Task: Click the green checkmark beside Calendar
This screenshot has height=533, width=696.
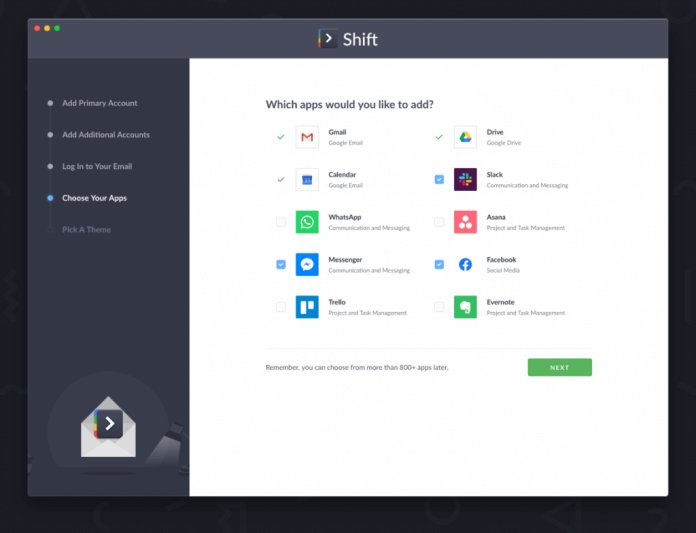Action: pyautogui.click(x=281, y=180)
